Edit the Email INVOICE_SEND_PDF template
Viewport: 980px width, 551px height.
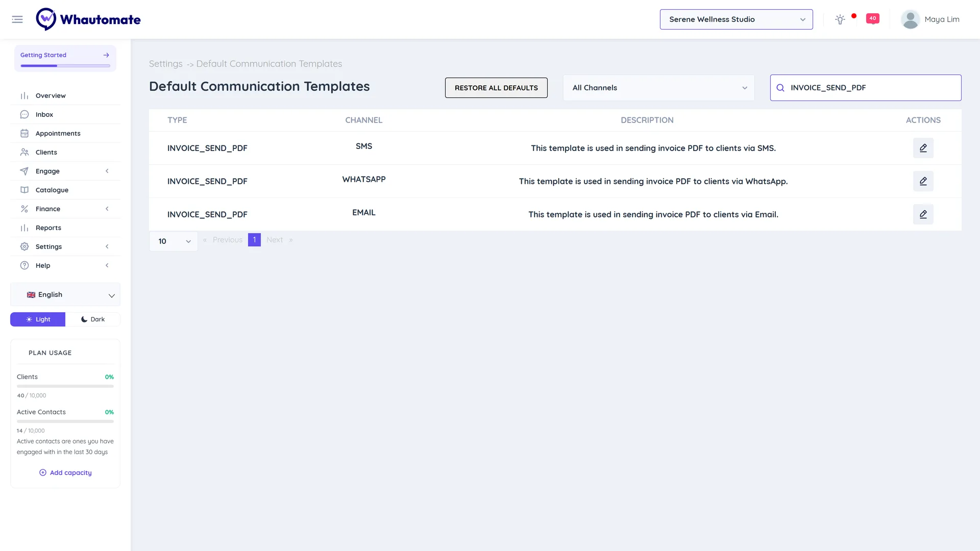[x=923, y=214]
